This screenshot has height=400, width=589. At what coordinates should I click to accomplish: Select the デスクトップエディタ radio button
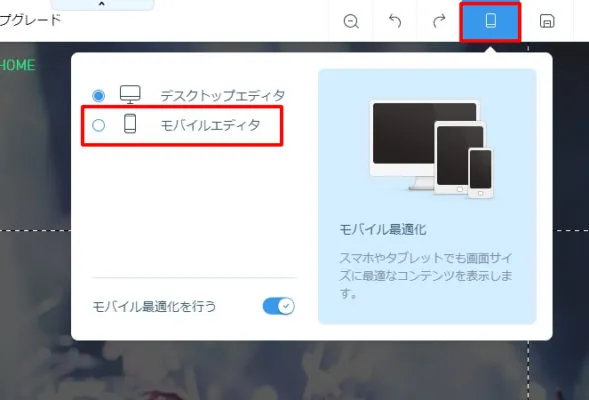point(98,95)
